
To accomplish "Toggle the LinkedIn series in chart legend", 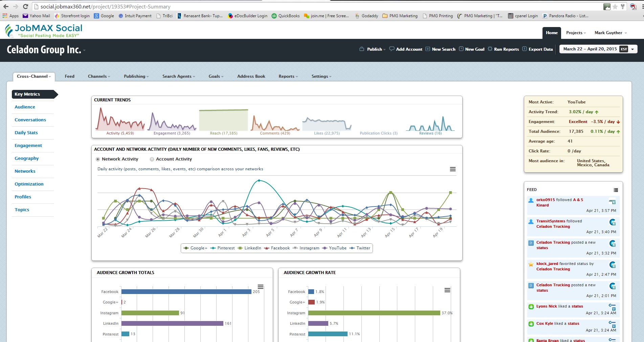I will 249,248.
